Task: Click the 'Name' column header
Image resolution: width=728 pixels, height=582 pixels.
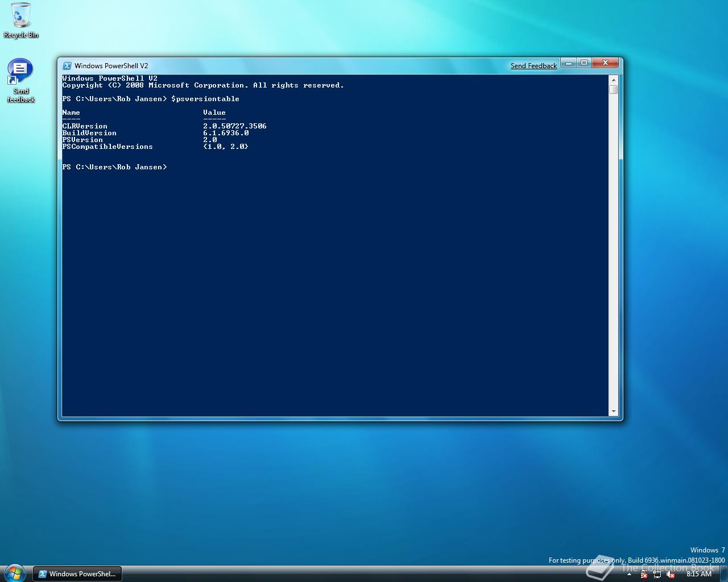Action: pyautogui.click(x=71, y=113)
